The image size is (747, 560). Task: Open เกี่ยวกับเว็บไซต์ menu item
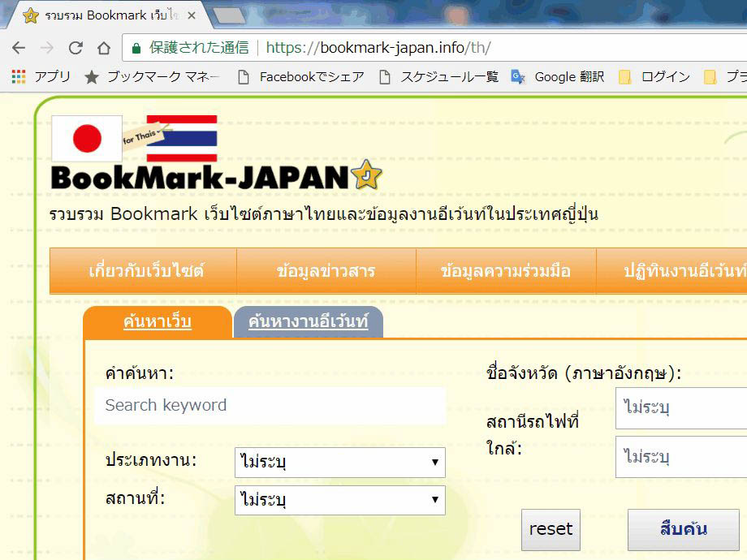[146, 271]
